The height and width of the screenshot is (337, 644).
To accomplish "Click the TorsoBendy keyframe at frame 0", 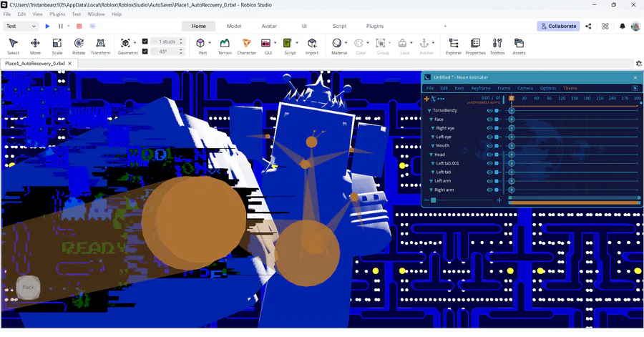I will [512, 110].
